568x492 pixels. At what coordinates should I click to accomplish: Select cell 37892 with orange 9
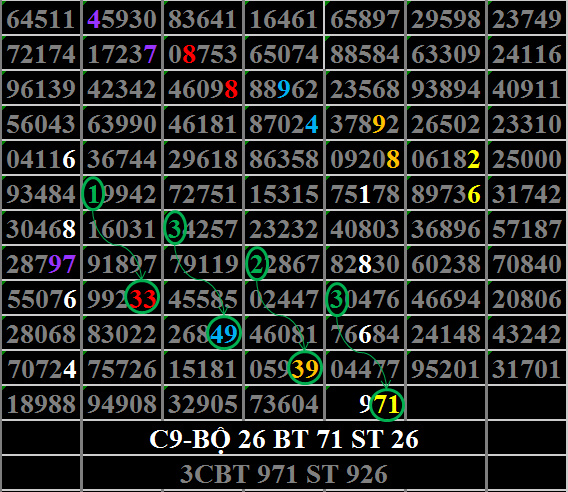coord(365,124)
